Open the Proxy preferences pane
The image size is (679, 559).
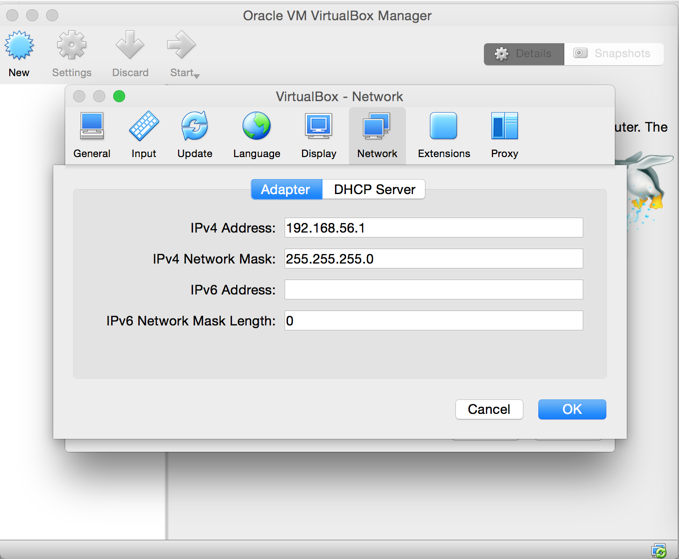[x=504, y=135]
